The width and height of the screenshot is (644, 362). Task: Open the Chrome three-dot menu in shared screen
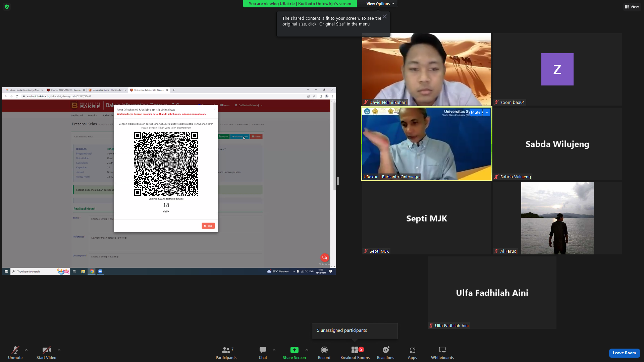click(x=332, y=96)
